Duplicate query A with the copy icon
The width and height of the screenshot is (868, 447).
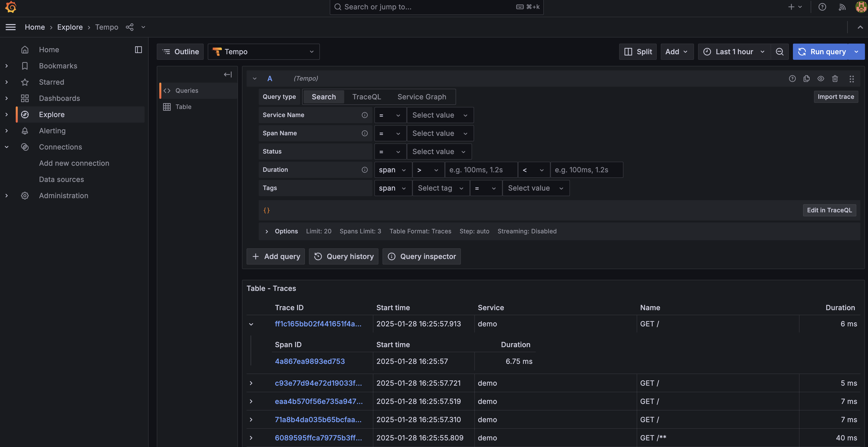(x=806, y=78)
